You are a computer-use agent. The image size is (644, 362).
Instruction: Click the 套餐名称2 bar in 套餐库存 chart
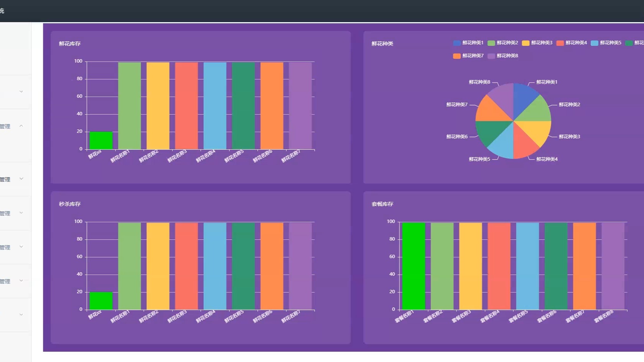tap(442, 266)
